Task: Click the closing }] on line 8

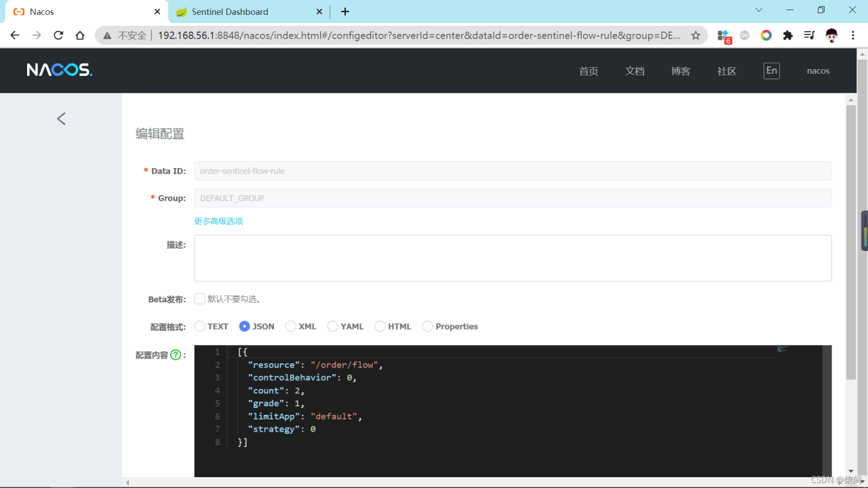Action: [x=242, y=442]
